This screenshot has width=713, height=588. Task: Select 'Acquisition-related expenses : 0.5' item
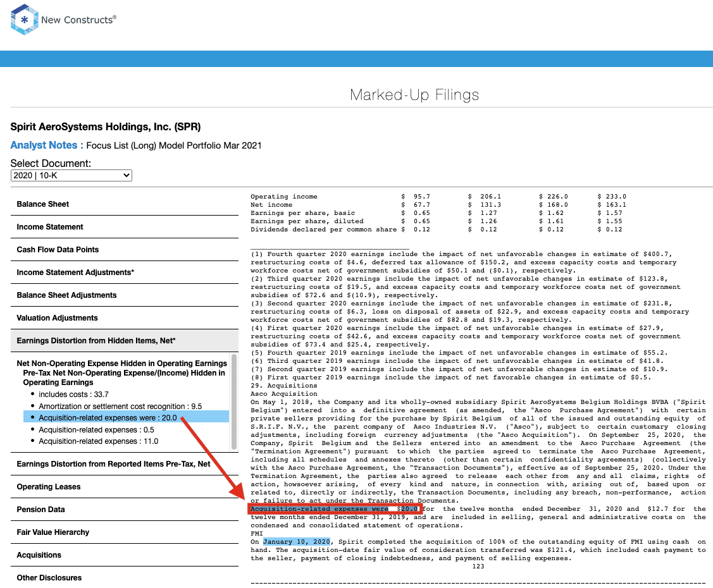tap(96, 429)
